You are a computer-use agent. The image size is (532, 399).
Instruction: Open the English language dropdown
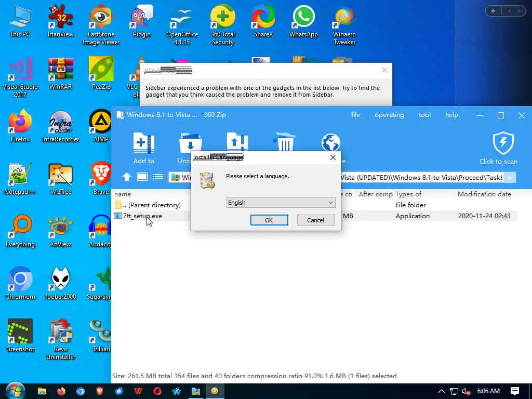coord(281,203)
